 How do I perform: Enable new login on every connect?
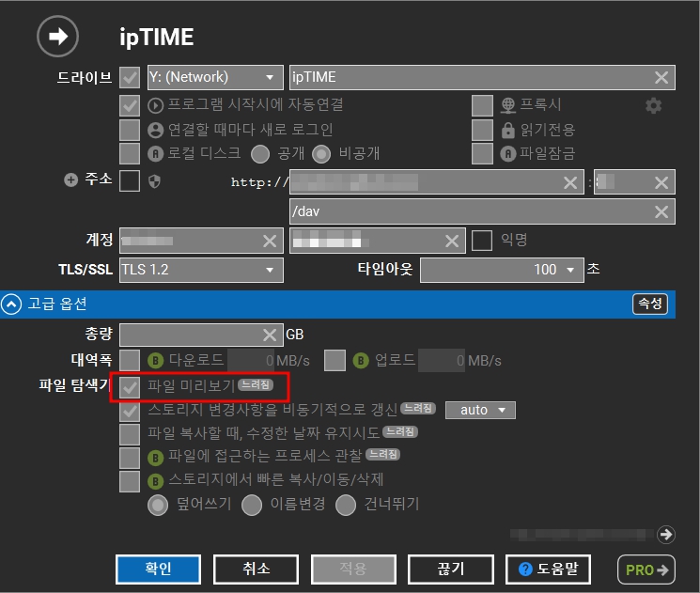(x=130, y=130)
